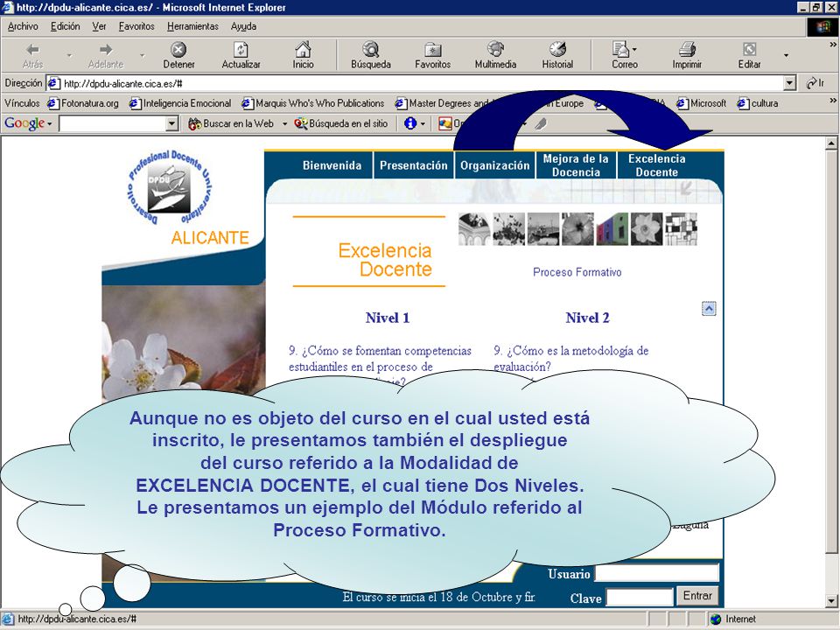Switch to the Presentación tab
The height and width of the screenshot is (630, 840).
coord(414,165)
